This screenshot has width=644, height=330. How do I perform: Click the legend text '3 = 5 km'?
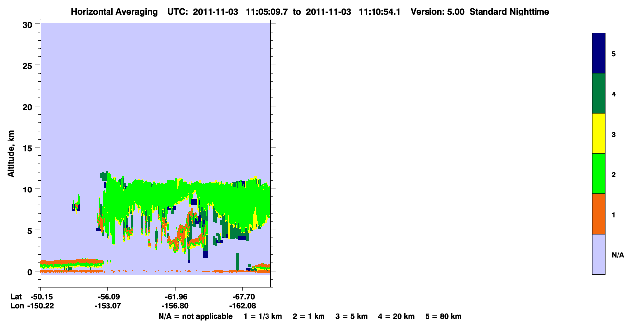pyautogui.click(x=351, y=316)
